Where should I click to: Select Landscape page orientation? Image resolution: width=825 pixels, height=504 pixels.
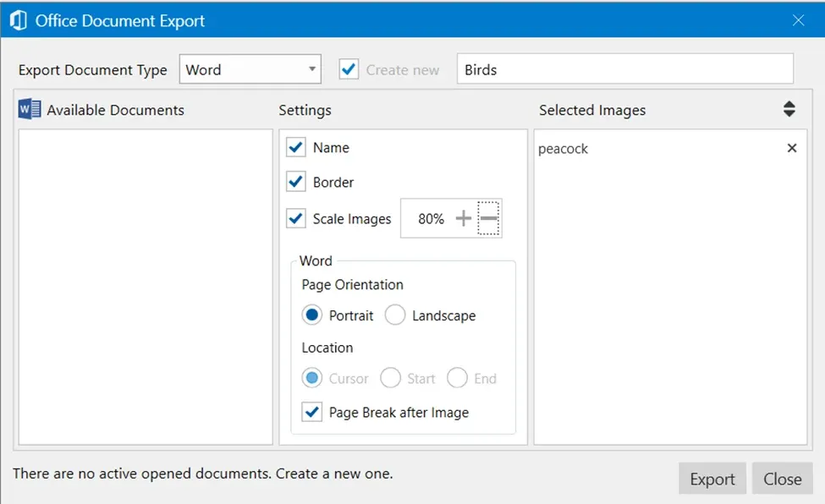395,315
